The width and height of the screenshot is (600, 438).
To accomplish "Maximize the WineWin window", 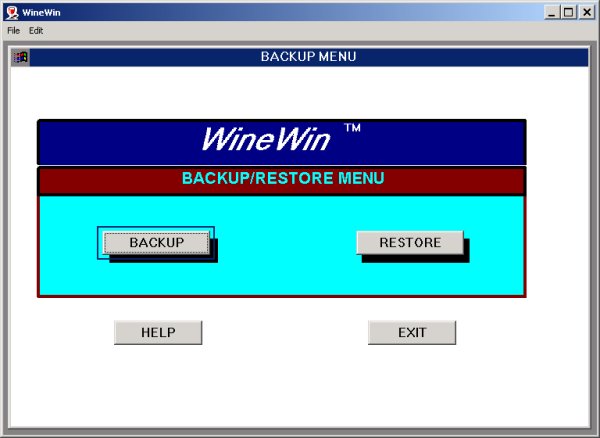I will click(x=568, y=12).
